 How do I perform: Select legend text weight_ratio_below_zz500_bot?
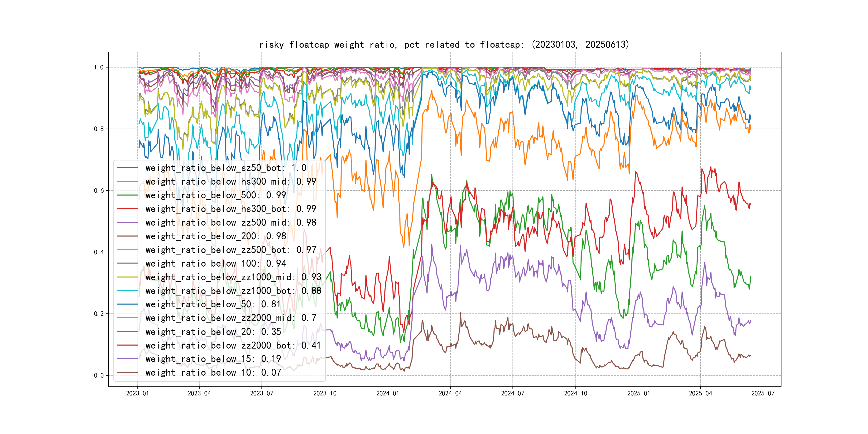[x=230, y=250]
